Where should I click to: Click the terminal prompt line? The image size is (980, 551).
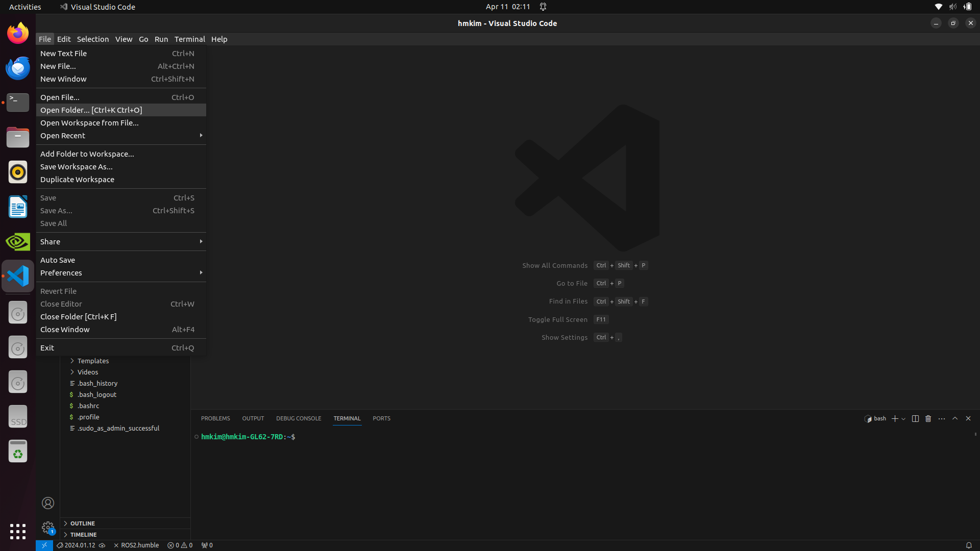[248, 437]
